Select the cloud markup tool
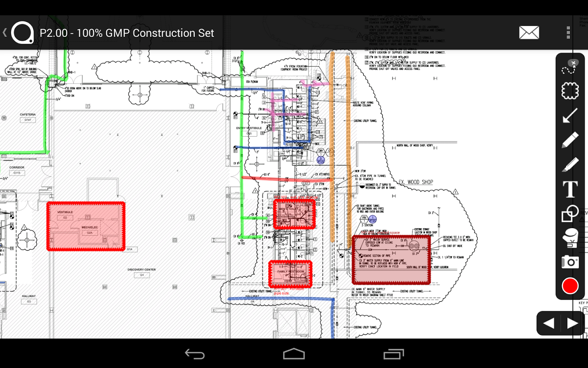The image size is (588, 368). pyautogui.click(x=570, y=91)
